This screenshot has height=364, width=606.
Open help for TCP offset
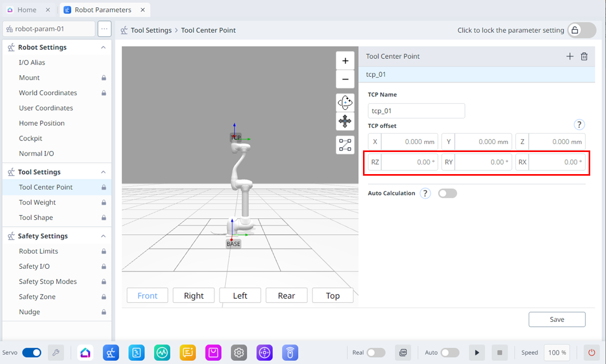579,125
